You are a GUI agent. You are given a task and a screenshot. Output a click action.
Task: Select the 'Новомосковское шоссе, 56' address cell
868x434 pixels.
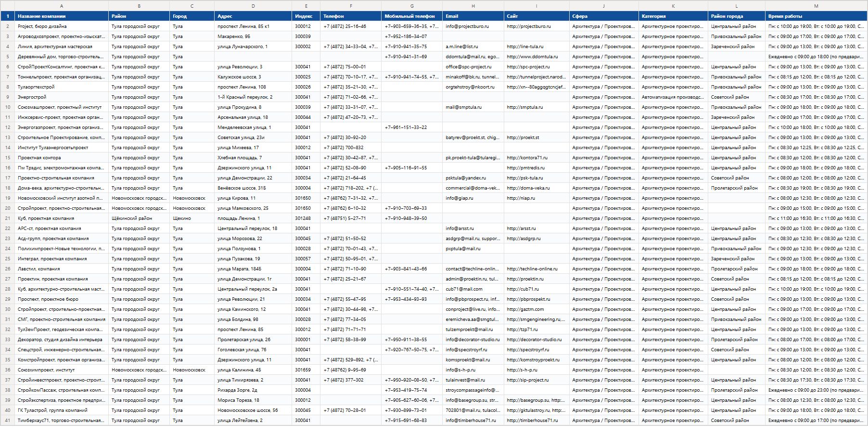(253, 410)
